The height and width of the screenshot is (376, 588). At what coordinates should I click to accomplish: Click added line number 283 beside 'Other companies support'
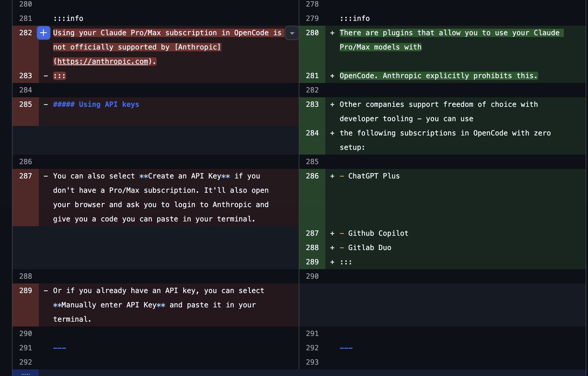point(312,104)
